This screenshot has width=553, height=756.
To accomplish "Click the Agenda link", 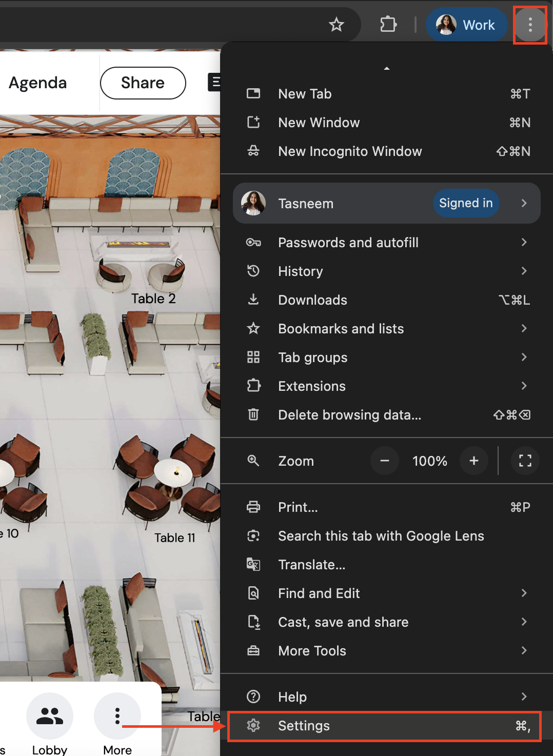I will [x=38, y=83].
